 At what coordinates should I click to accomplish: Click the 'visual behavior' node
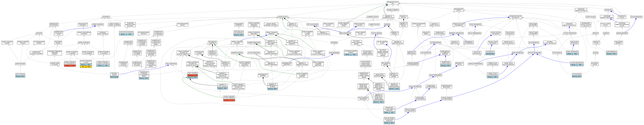pyautogui.click(x=557, y=53)
